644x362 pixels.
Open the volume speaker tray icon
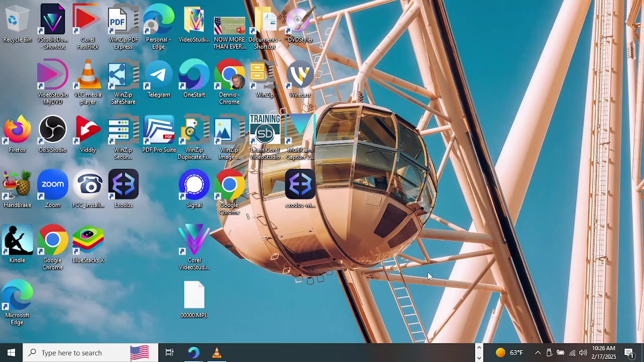click(583, 352)
